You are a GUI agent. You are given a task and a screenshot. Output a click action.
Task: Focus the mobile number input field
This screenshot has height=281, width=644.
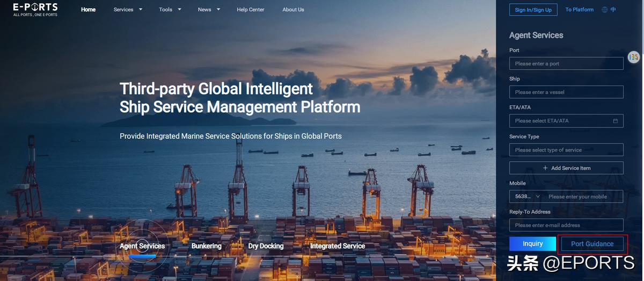583,197
